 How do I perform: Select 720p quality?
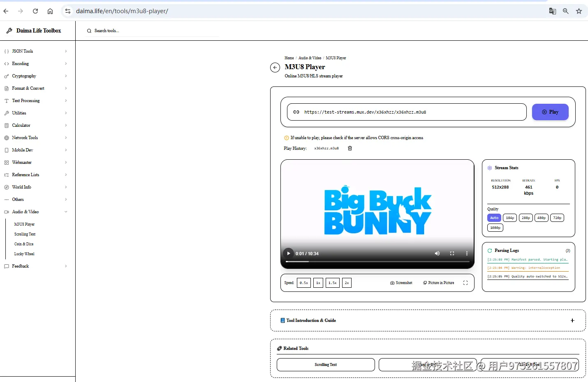tap(557, 218)
